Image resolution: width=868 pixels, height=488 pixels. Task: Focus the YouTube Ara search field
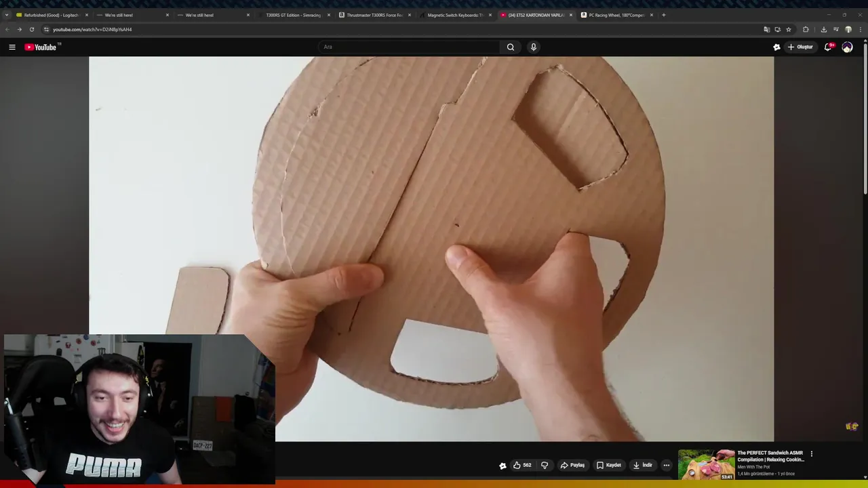coord(410,47)
